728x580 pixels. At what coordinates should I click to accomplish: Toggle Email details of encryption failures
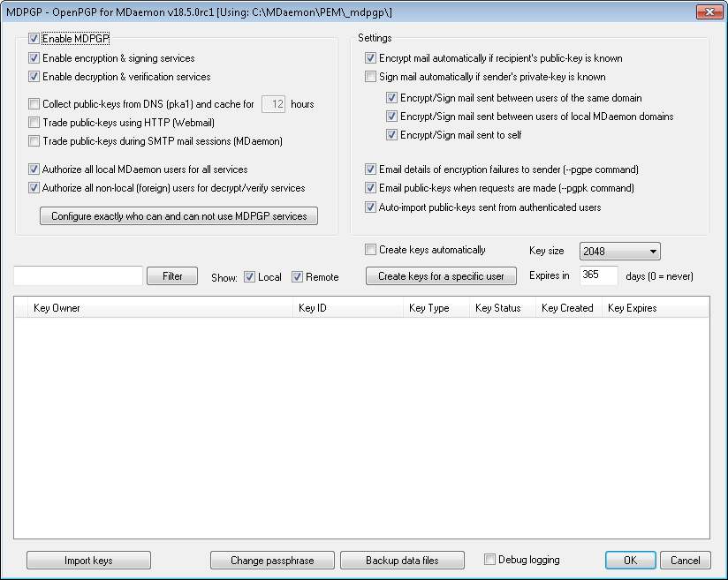point(370,169)
